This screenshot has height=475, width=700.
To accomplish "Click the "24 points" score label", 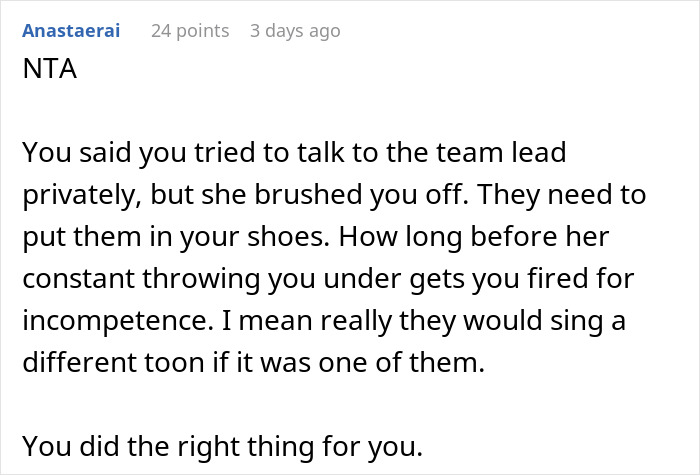I will 190,31.
